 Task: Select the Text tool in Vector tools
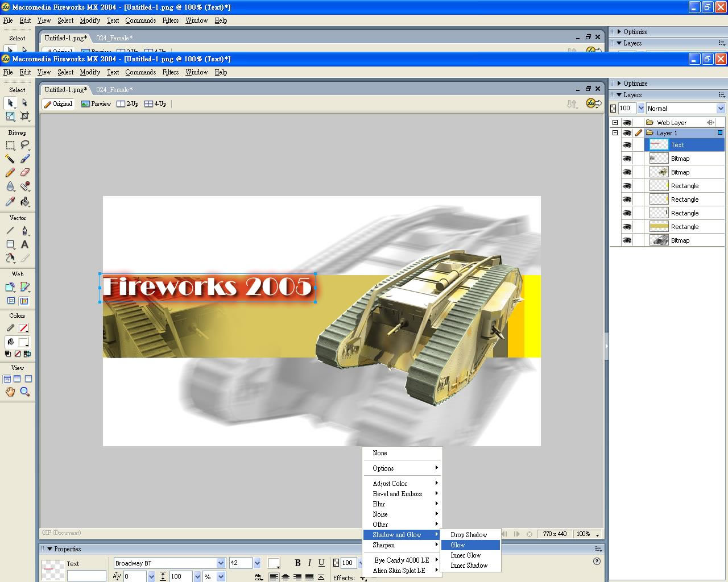pos(24,244)
